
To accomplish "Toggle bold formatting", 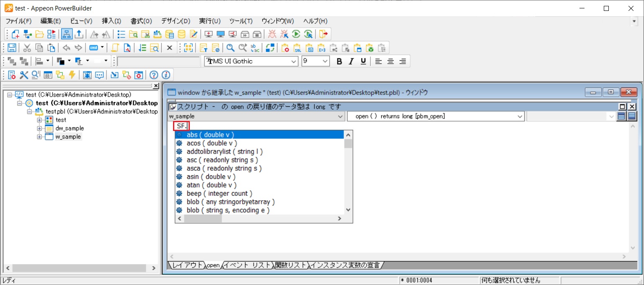I will [339, 61].
